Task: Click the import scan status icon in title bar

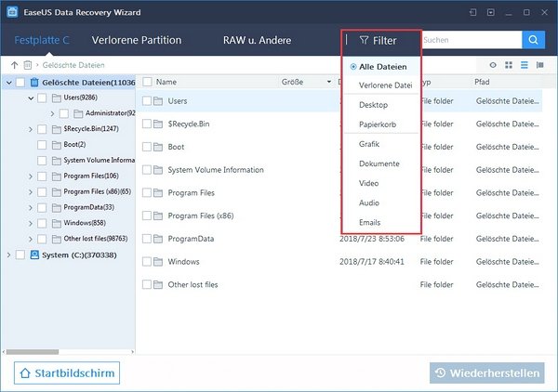Action: 472,12
